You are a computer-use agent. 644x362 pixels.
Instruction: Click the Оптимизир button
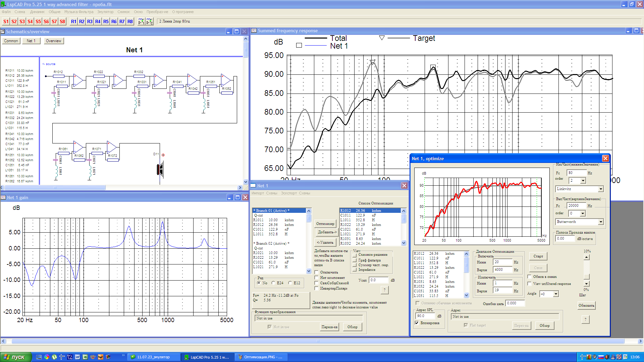click(325, 224)
